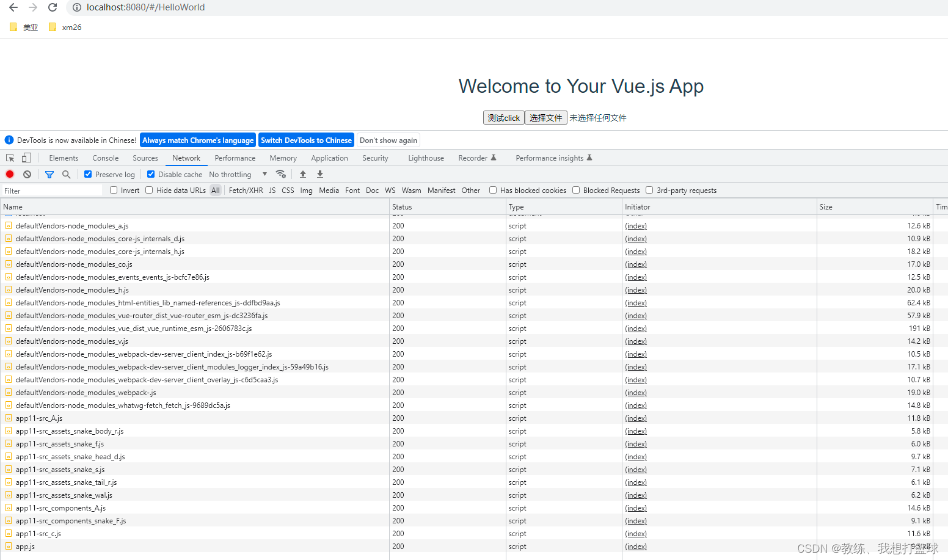Switch to the Console tab
The width and height of the screenshot is (948, 560).
106,158
